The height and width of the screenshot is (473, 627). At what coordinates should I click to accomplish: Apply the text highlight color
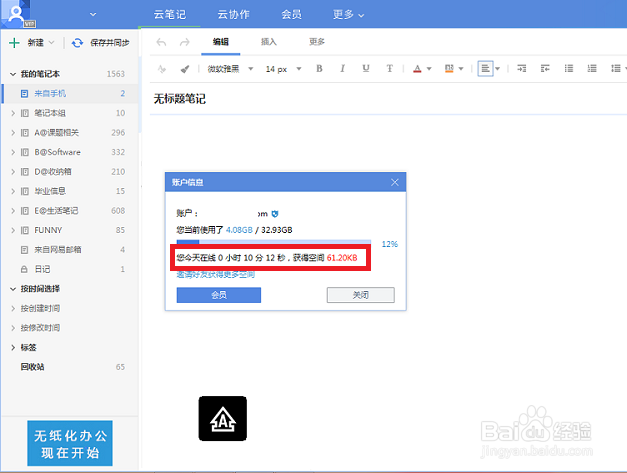pyautogui.click(x=449, y=69)
